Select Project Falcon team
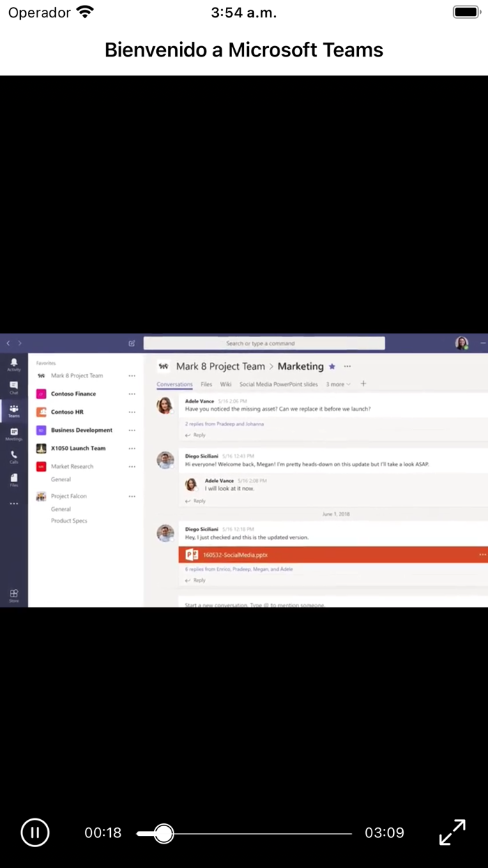This screenshot has height=868, width=488. coord(69,496)
